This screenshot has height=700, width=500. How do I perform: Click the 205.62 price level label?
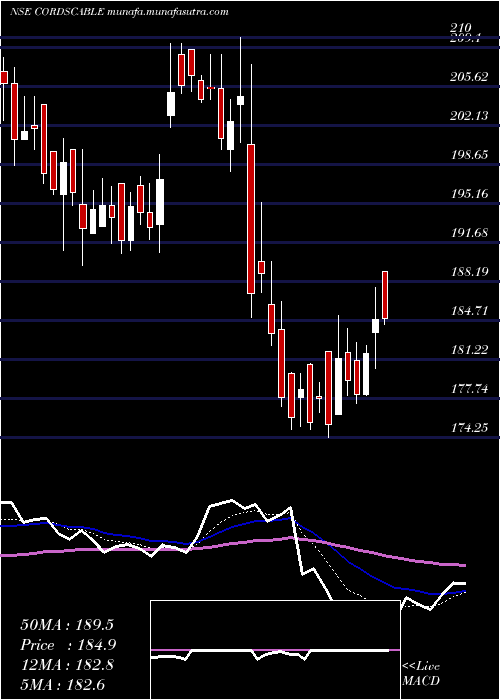pyautogui.click(x=469, y=77)
